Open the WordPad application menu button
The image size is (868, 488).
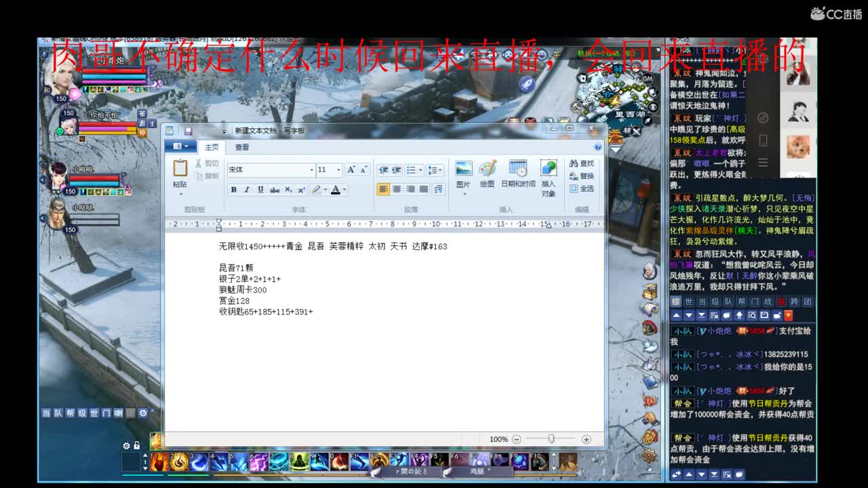[x=182, y=146]
